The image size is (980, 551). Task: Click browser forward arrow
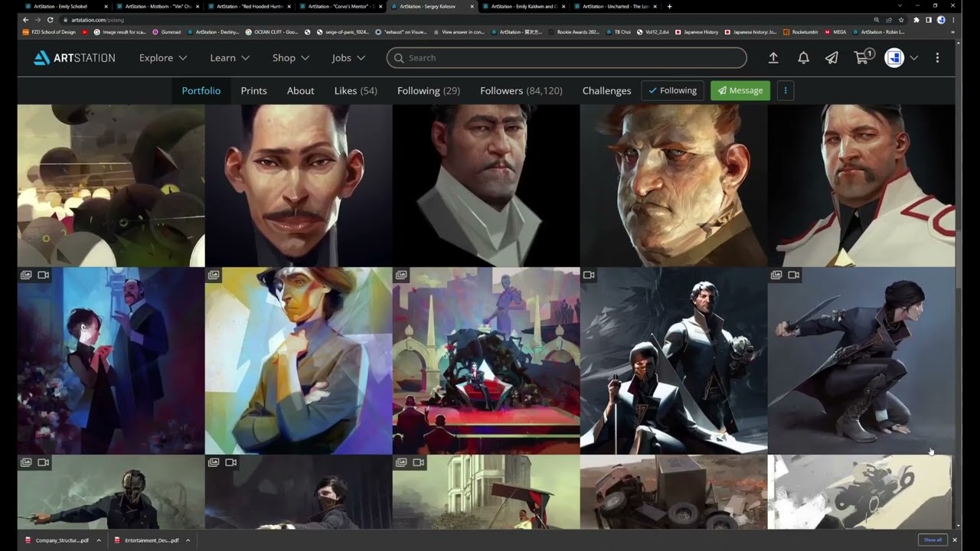tap(38, 19)
